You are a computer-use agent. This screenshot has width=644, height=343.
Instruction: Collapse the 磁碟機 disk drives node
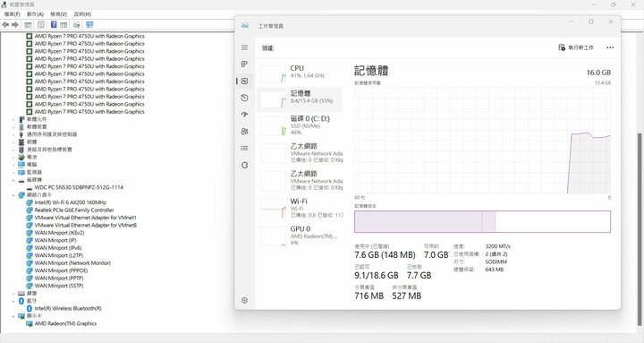pyautogui.click(x=13, y=180)
